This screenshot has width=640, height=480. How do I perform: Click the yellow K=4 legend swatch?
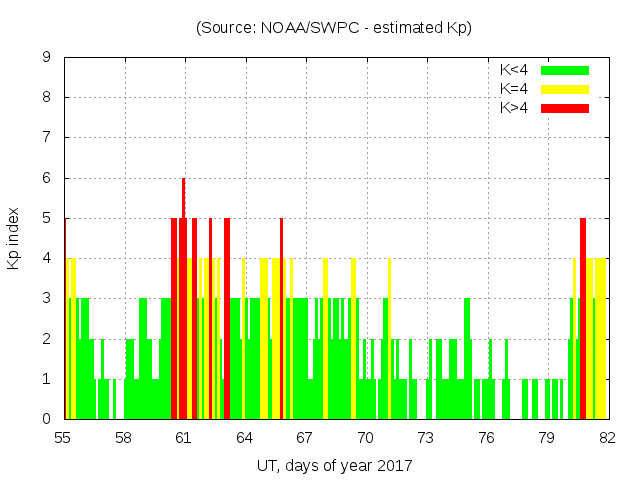[x=565, y=89]
